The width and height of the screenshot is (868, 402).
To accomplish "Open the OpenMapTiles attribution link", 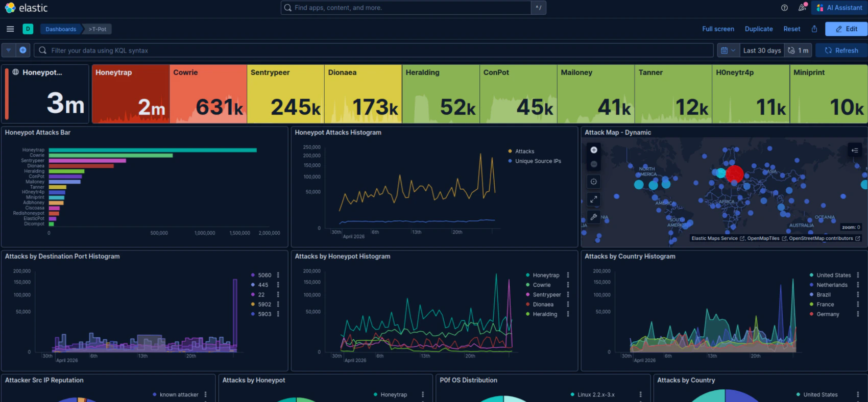I will point(767,238).
